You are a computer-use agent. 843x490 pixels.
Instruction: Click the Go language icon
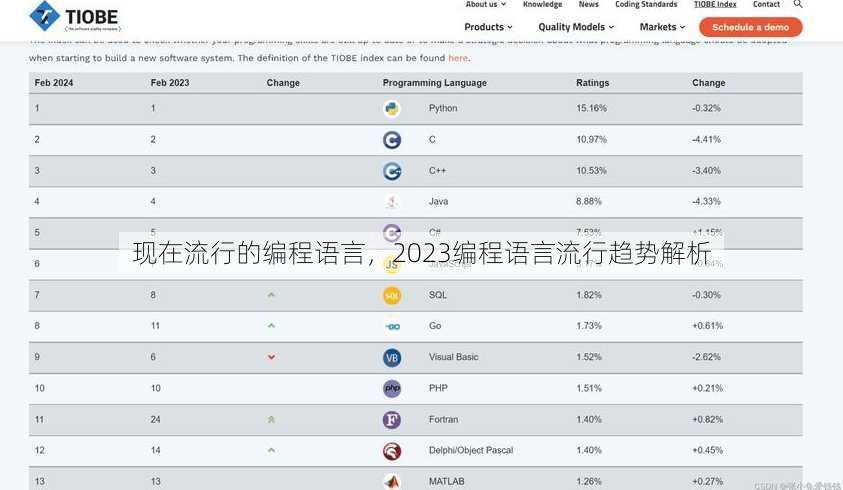392,326
